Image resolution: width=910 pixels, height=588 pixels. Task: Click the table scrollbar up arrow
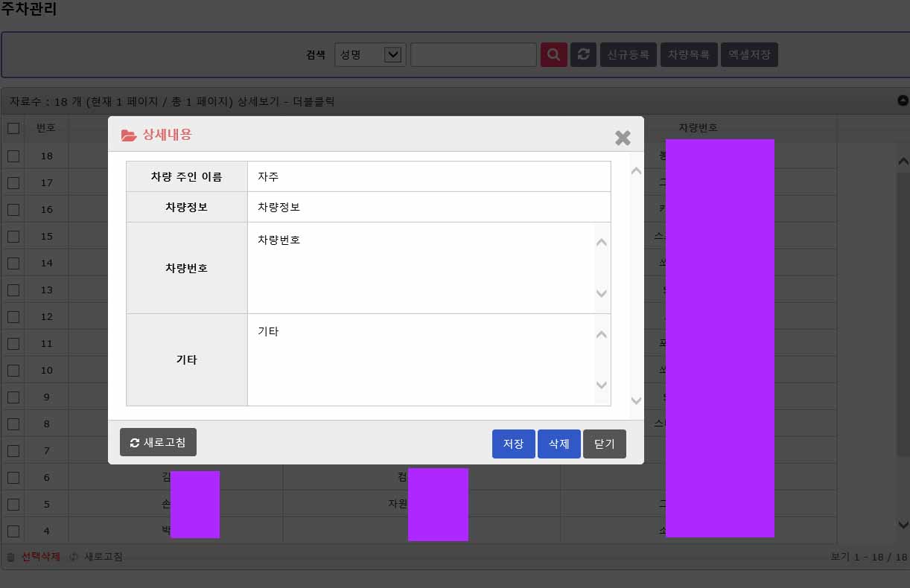(903, 161)
